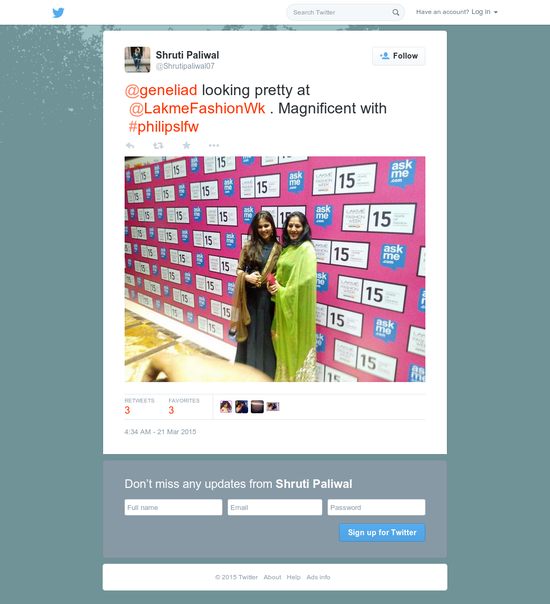Open the @LakmeFashionWk mention link

coord(197,109)
